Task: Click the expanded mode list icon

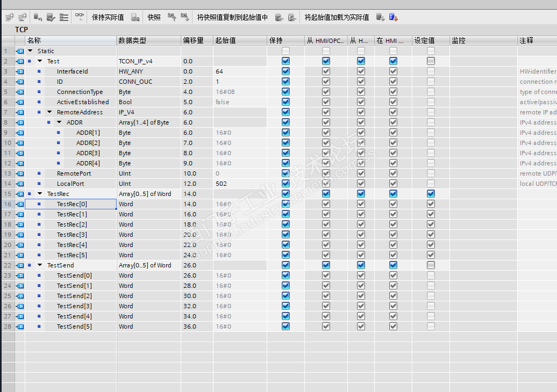Action: coord(64,17)
